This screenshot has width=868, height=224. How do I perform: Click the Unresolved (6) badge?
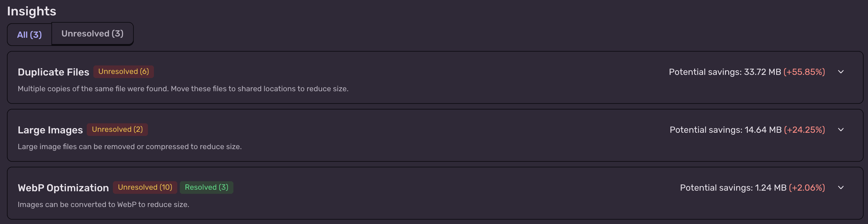coord(124,72)
